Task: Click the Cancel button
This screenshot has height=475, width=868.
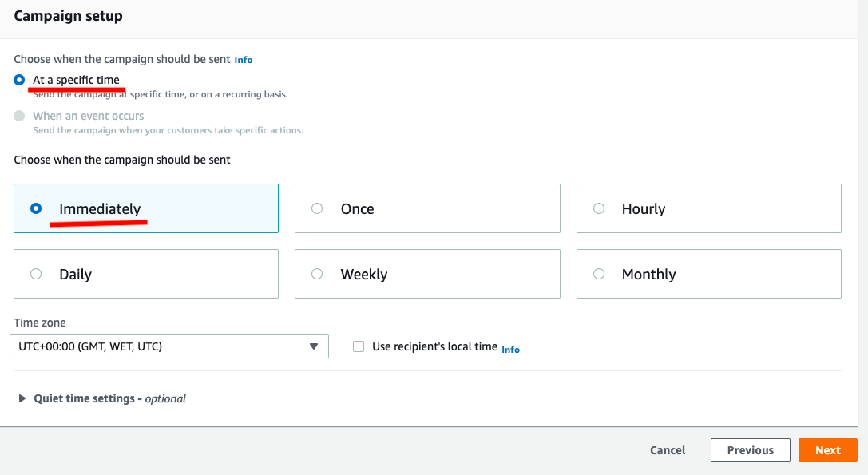Action: tap(668, 450)
